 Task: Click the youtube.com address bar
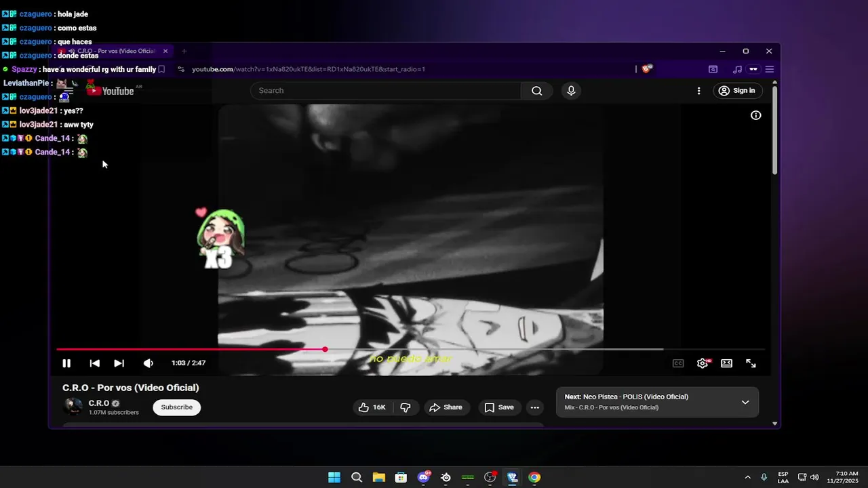tap(309, 69)
